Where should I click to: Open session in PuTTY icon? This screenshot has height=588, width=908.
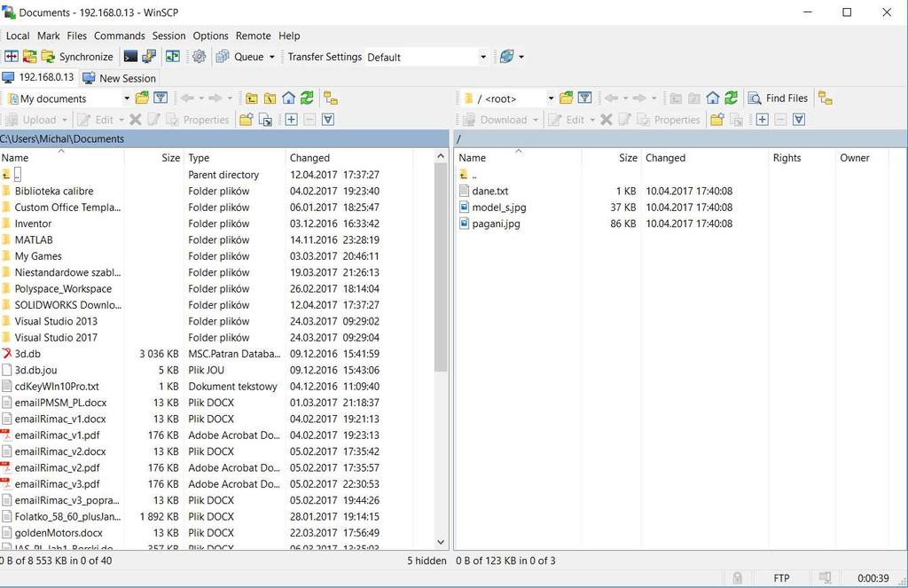[x=149, y=56]
